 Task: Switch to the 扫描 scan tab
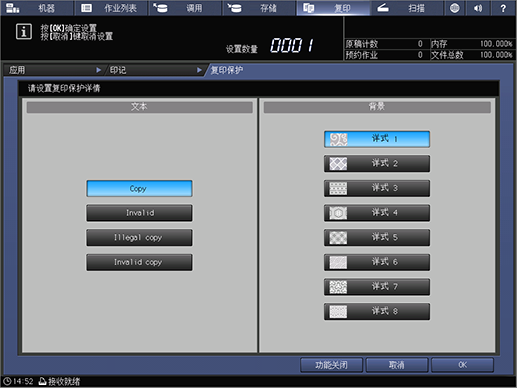(x=407, y=8)
